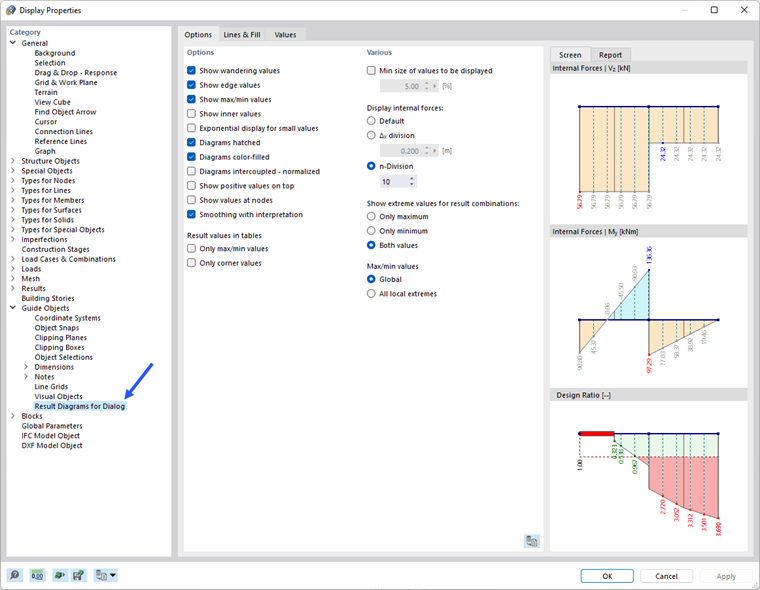Viewport: 760px width, 590px height.
Task: Expand the Notes tree node
Action: (x=26, y=377)
